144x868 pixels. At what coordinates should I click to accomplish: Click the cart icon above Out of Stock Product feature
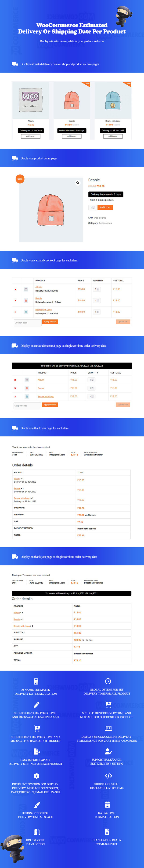pyautogui.click(x=108, y=705)
